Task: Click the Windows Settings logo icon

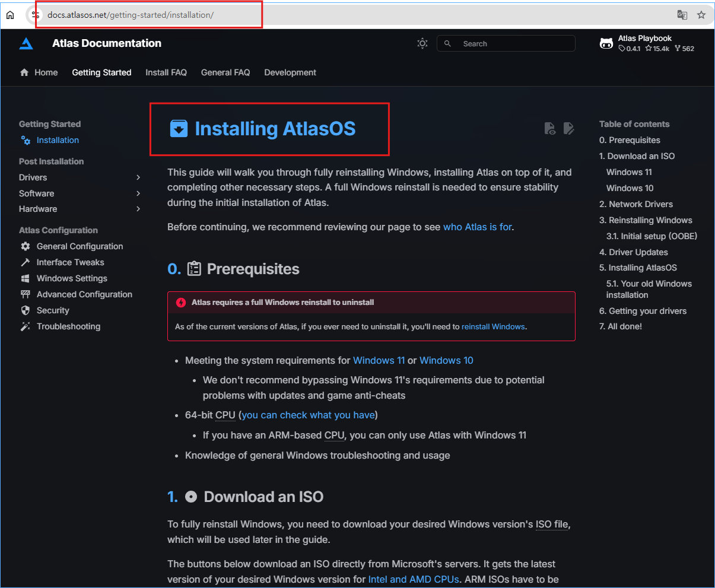Action: click(25, 278)
